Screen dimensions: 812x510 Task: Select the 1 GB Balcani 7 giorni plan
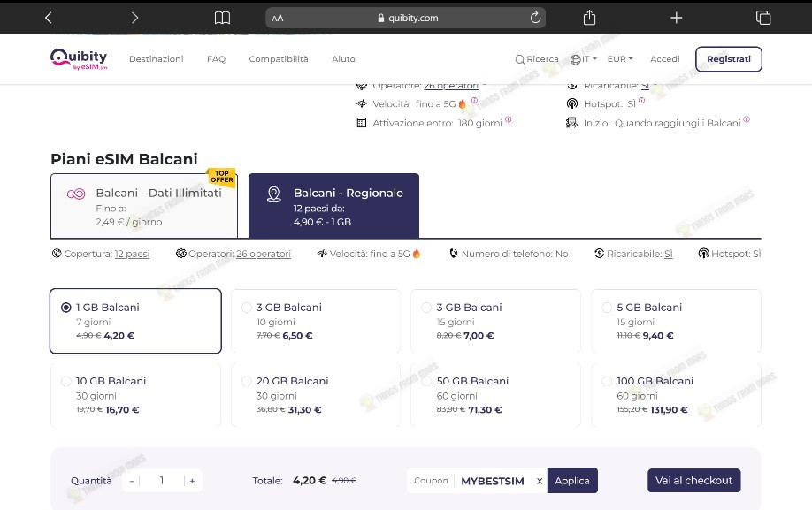point(135,321)
